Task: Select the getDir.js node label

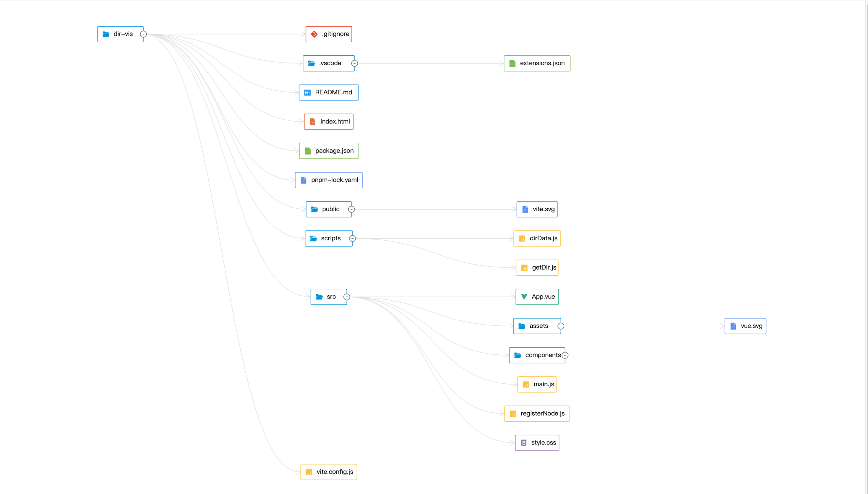Action: pyautogui.click(x=544, y=267)
